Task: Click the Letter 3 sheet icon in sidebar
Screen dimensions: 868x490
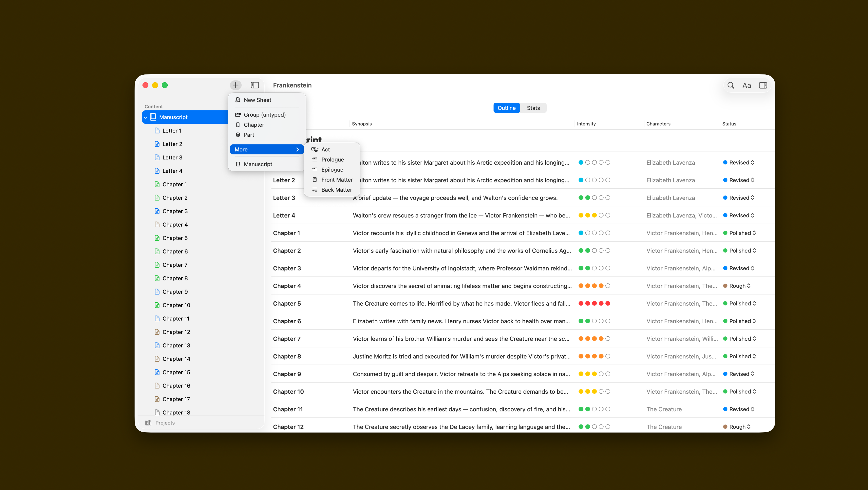Action: (157, 157)
